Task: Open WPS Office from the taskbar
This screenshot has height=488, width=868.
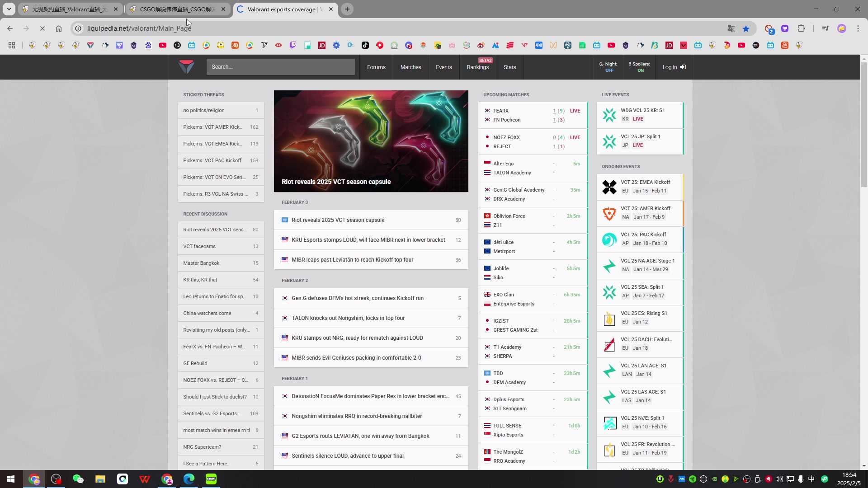Action: 145,479
